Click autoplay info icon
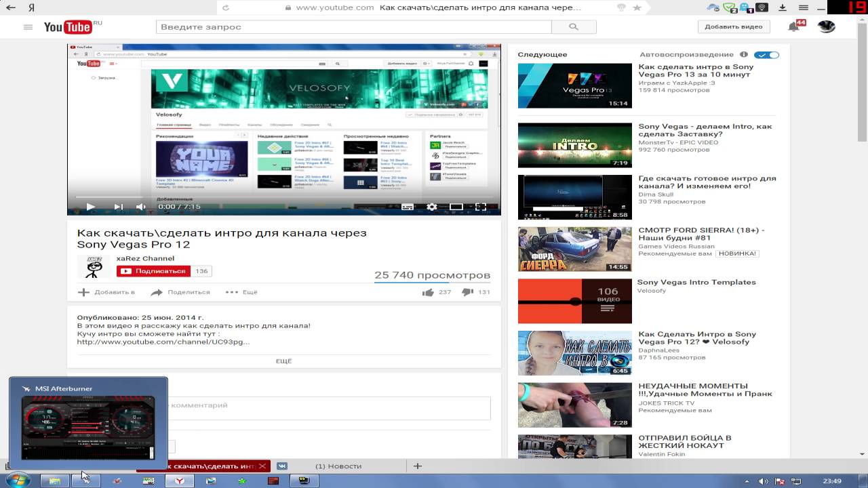 click(744, 54)
